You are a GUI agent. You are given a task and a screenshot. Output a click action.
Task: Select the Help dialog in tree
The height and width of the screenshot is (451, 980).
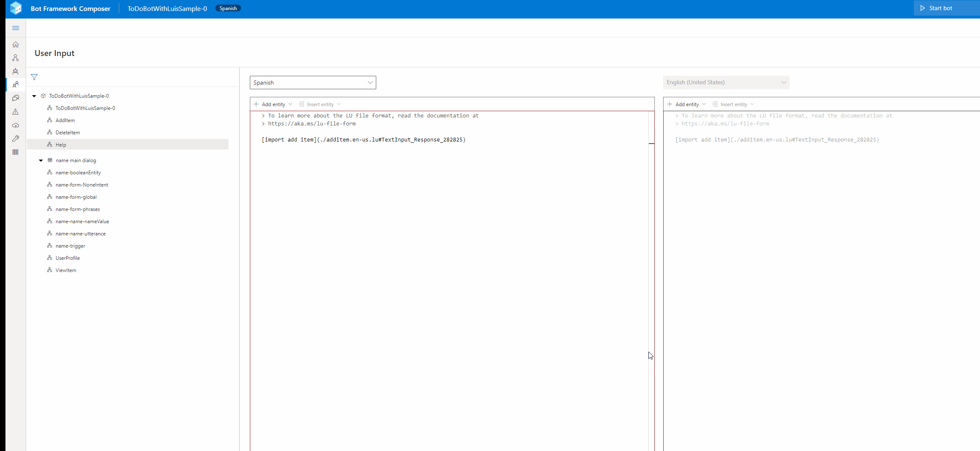click(128, 144)
